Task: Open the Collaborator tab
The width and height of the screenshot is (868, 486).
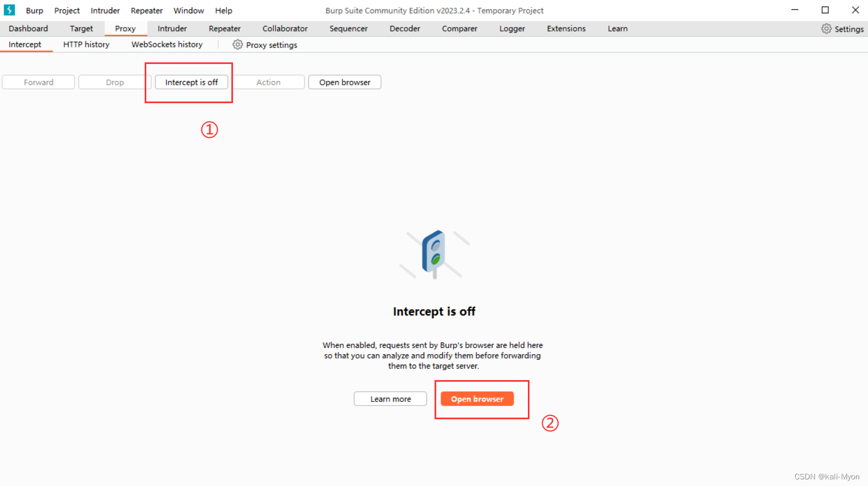Action: point(285,29)
